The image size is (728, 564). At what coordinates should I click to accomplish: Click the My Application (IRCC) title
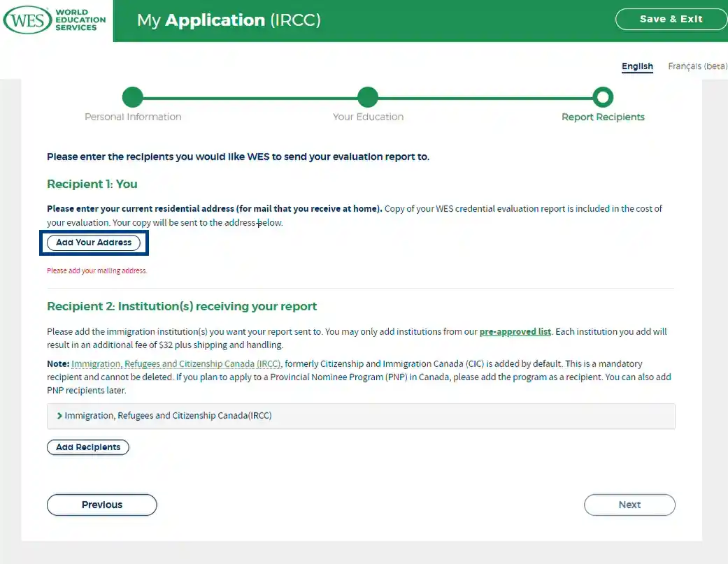229,20
